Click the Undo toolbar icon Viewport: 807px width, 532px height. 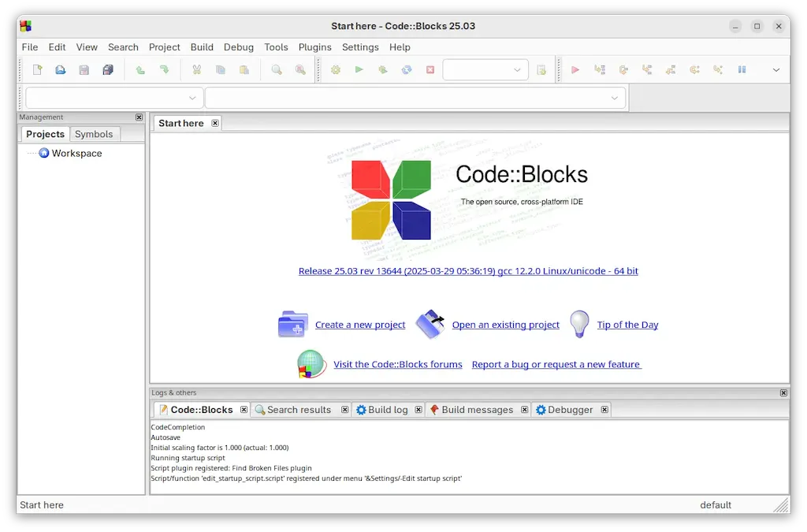140,69
